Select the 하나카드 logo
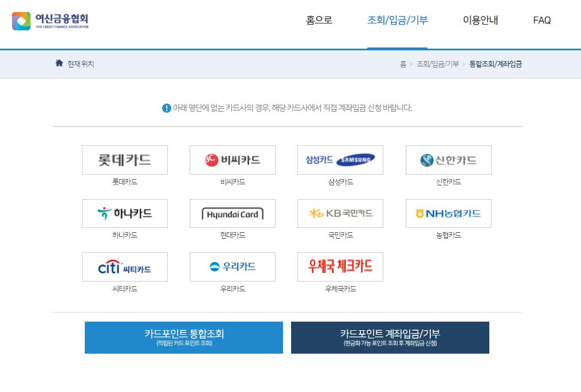Screen dimensions: 581x392 pos(125,213)
